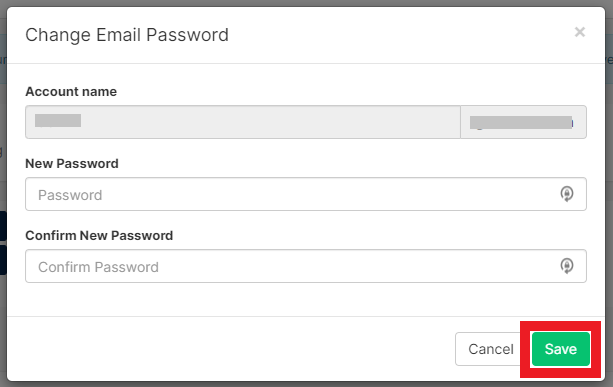Click the blurred username text in account field
Screen dimensions: 613x387
pyautogui.click(x=58, y=120)
